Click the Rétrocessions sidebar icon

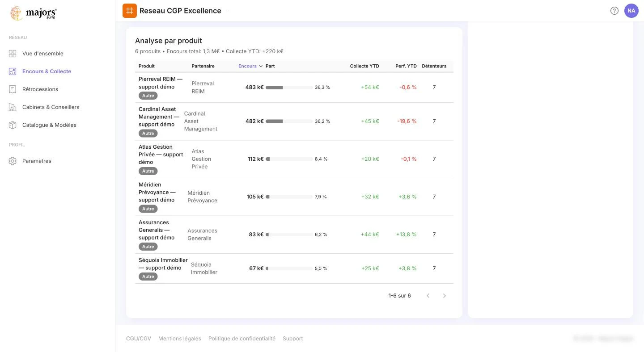[x=13, y=89]
